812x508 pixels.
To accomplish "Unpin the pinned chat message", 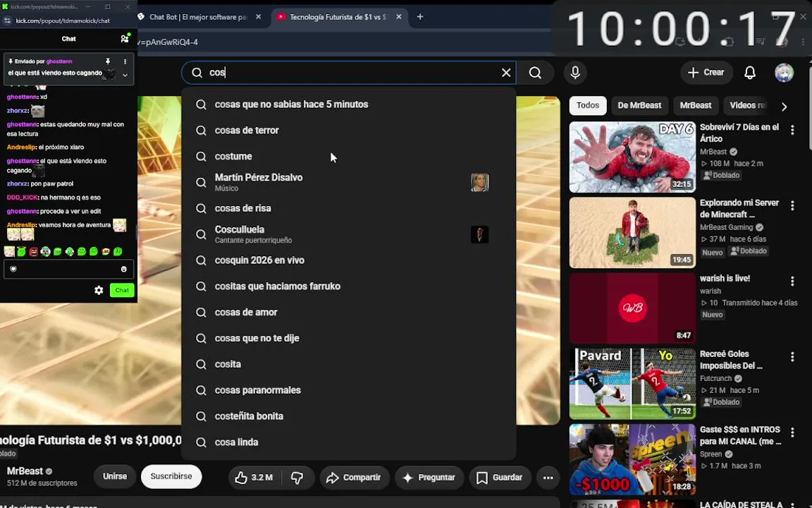I will (x=108, y=61).
